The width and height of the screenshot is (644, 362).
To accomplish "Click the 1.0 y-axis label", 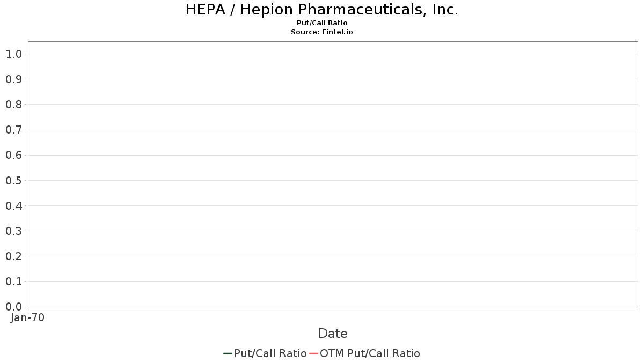I will [x=13, y=54].
